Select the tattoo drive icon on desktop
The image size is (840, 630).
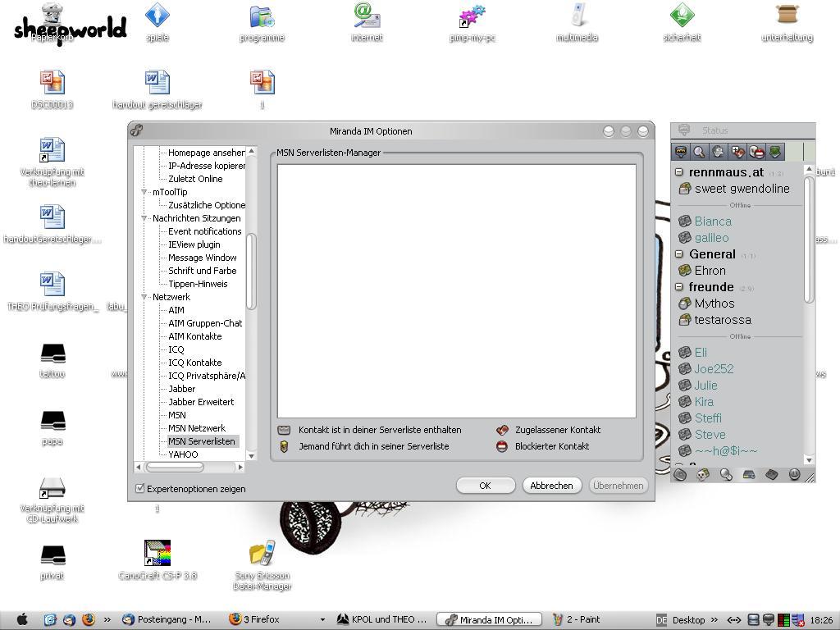(x=52, y=359)
